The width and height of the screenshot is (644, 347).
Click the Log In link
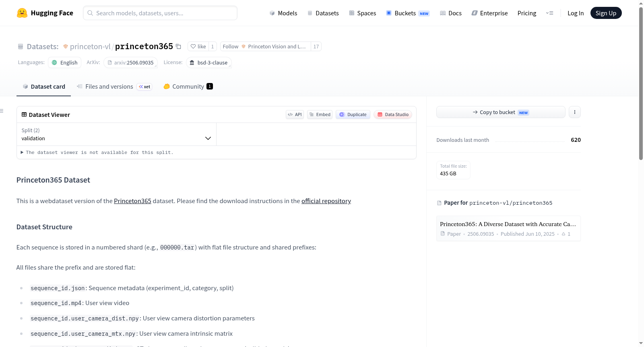tap(576, 13)
